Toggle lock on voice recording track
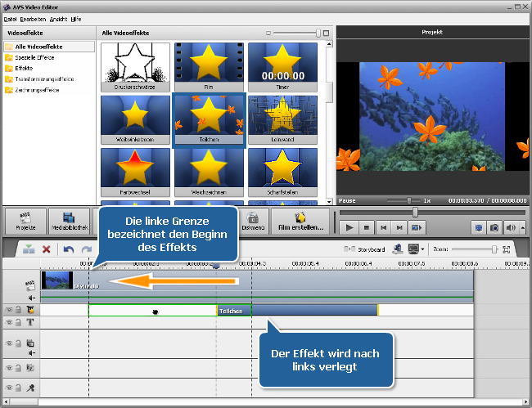 19,388
